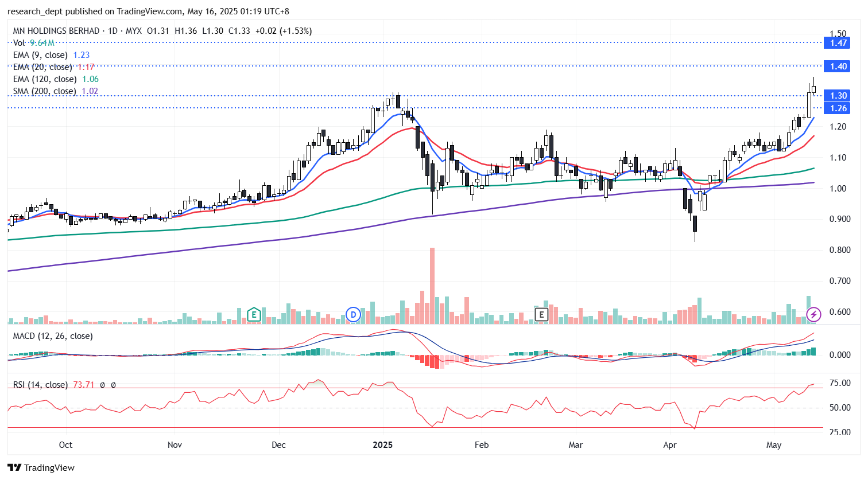
Task: Click the purple lightning bolt event icon
Action: [x=813, y=314]
